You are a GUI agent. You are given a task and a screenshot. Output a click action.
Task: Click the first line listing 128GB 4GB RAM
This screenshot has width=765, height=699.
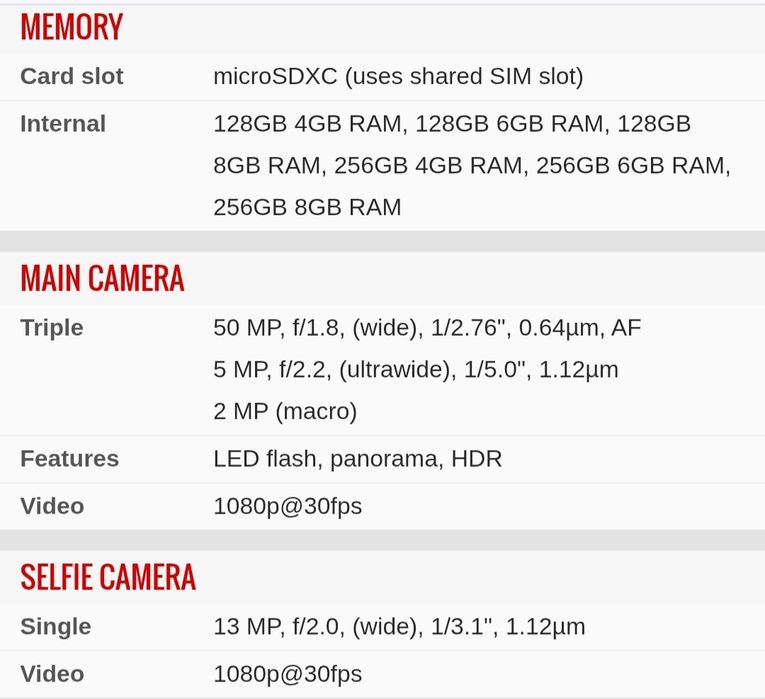[x=451, y=124]
